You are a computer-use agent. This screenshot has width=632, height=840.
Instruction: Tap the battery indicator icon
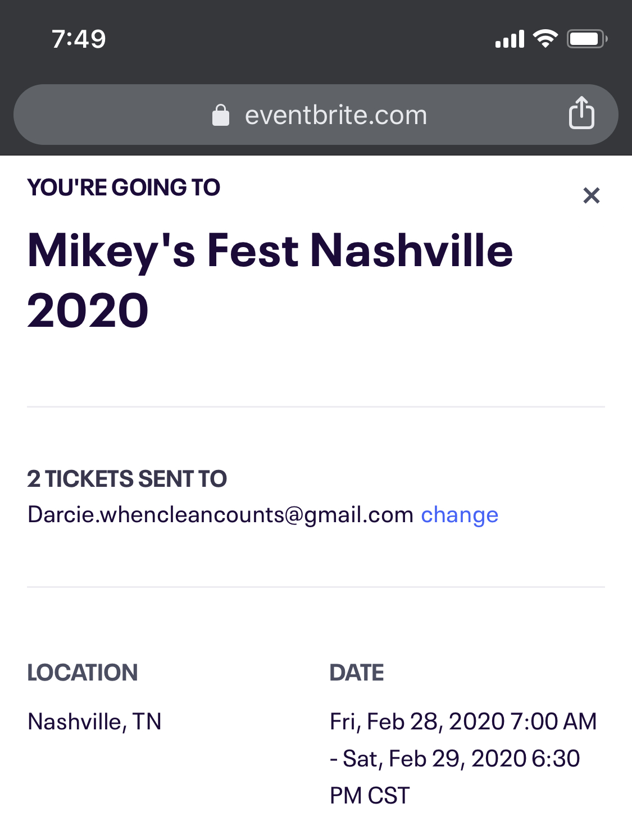586,39
